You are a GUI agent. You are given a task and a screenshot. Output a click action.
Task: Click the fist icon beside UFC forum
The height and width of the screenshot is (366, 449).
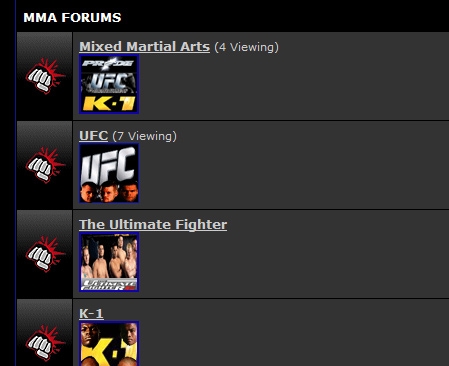[x=45, y=165]
